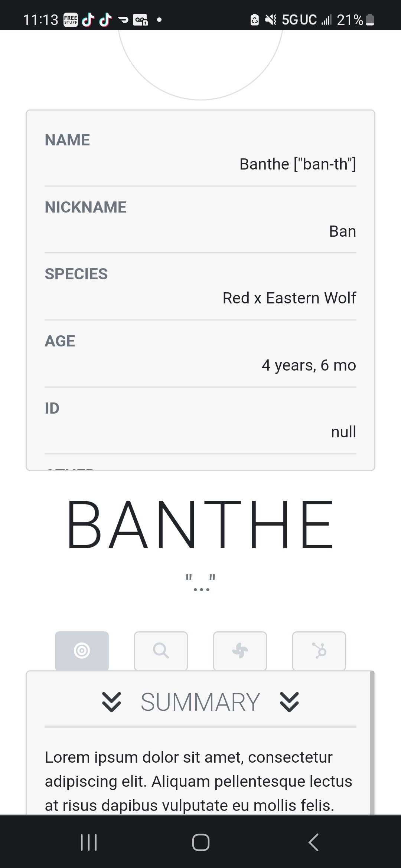Tap the Free Stuff notification icon
This screenshot has width=401, height=868.
pos(71,20)
